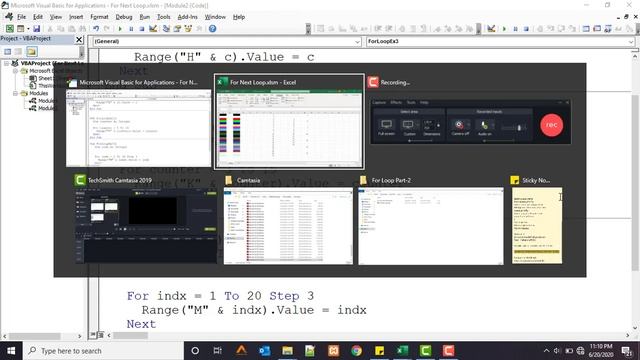The height and width of the screenshot is (360, 640).
Task: Click the blue Help question mark icon
Action: (212, 29)
